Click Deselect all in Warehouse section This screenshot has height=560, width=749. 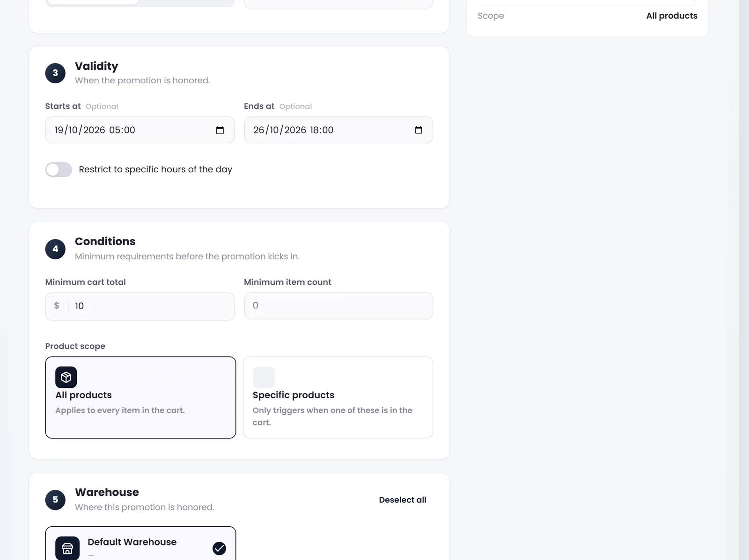(403, 500)
